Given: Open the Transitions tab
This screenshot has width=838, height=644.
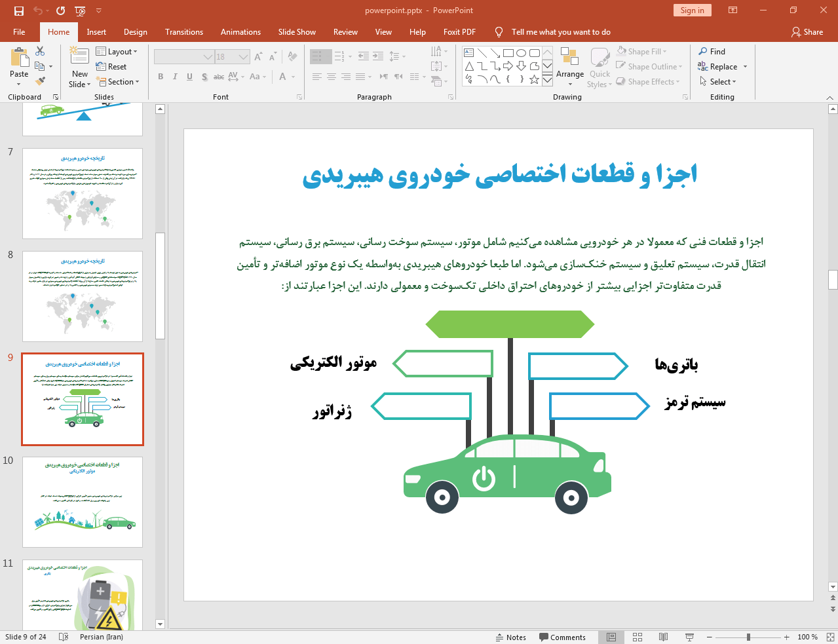Looking at the screenshot, I should coord(184,32).
